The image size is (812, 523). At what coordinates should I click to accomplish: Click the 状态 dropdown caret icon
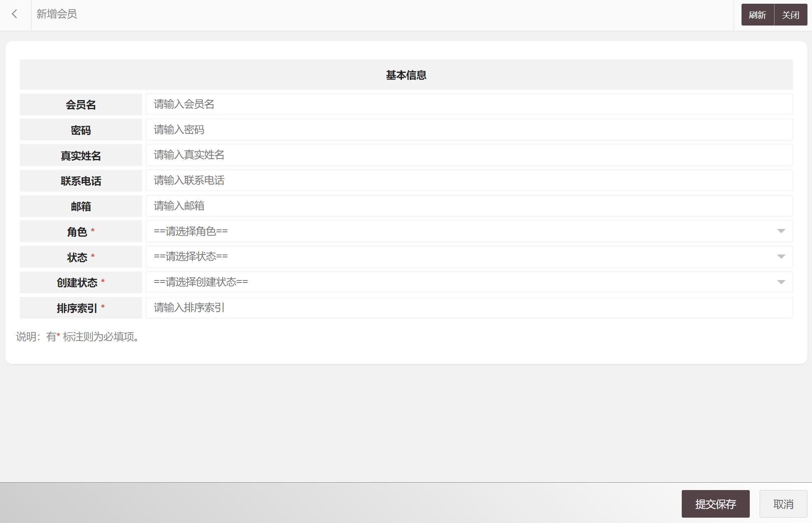tap(780, 257)
